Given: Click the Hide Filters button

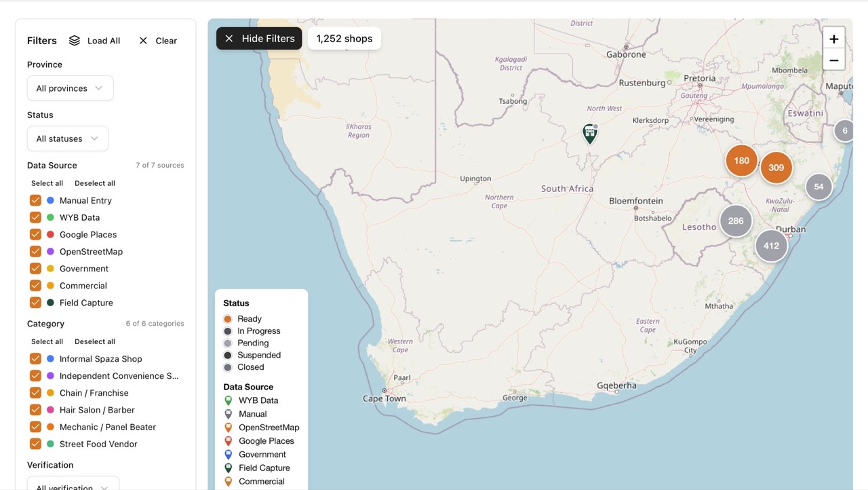Looking at the screenshot, I should pos(259,39).
